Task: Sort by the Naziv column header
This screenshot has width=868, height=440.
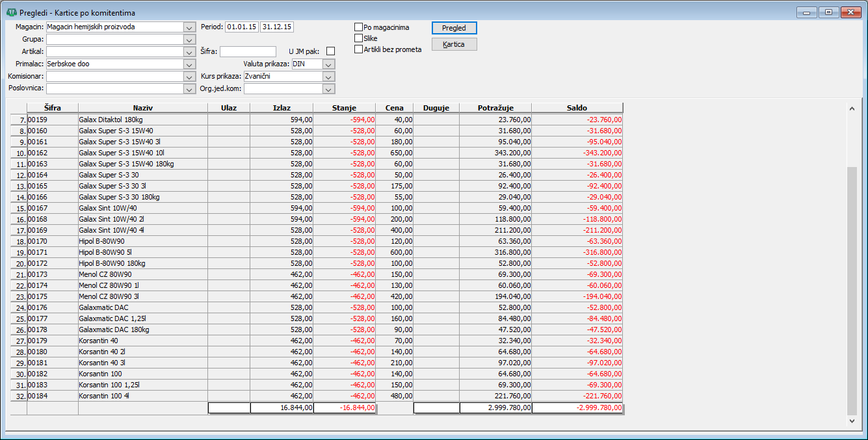Action: [142, 108]
